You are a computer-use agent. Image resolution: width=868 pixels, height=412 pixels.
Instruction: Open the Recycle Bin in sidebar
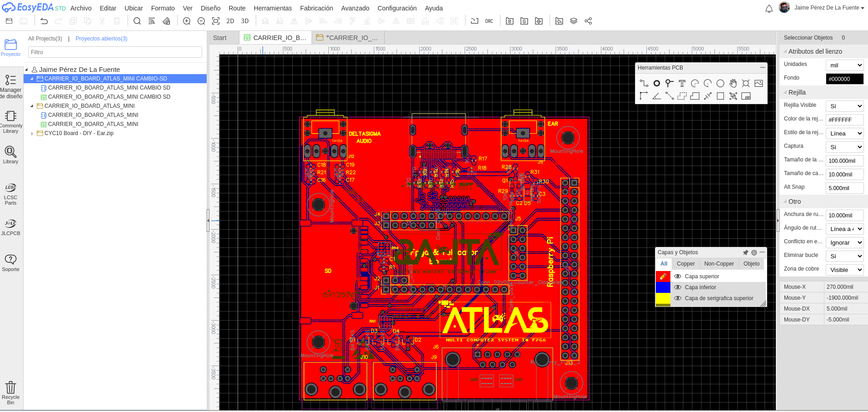click(x=10, y=393)
